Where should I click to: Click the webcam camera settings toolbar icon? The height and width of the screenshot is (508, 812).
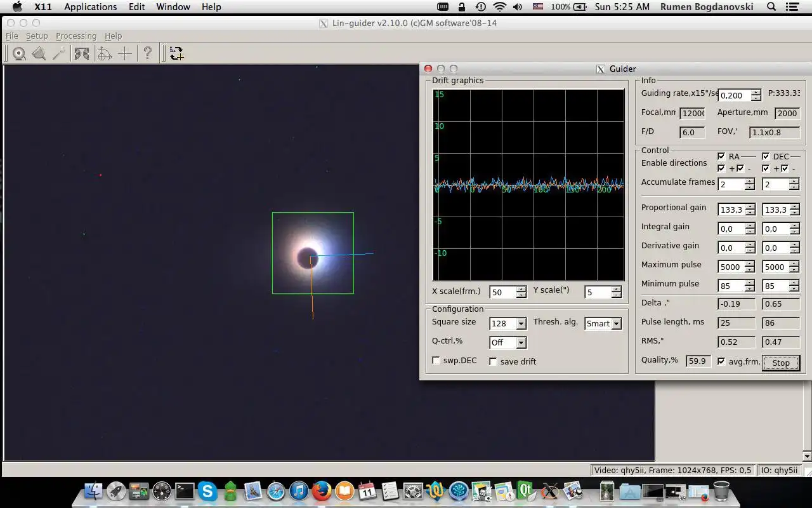[19, 54]
